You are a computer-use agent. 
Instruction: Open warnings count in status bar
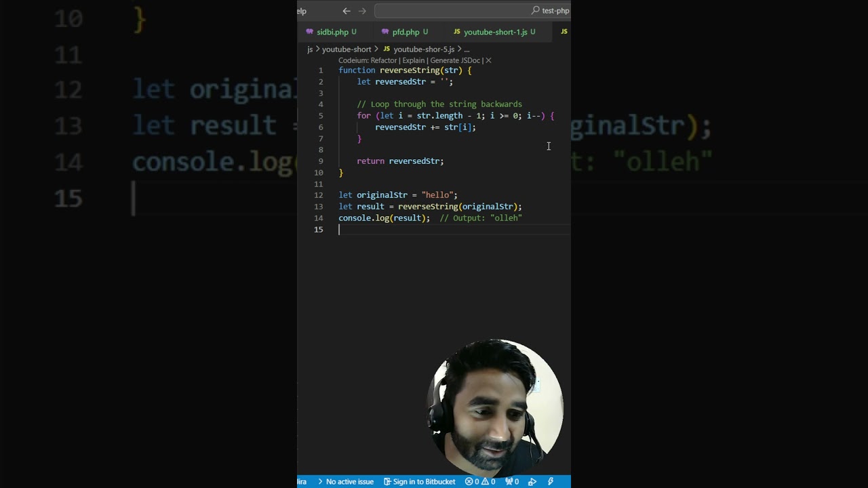click(488, 482)
